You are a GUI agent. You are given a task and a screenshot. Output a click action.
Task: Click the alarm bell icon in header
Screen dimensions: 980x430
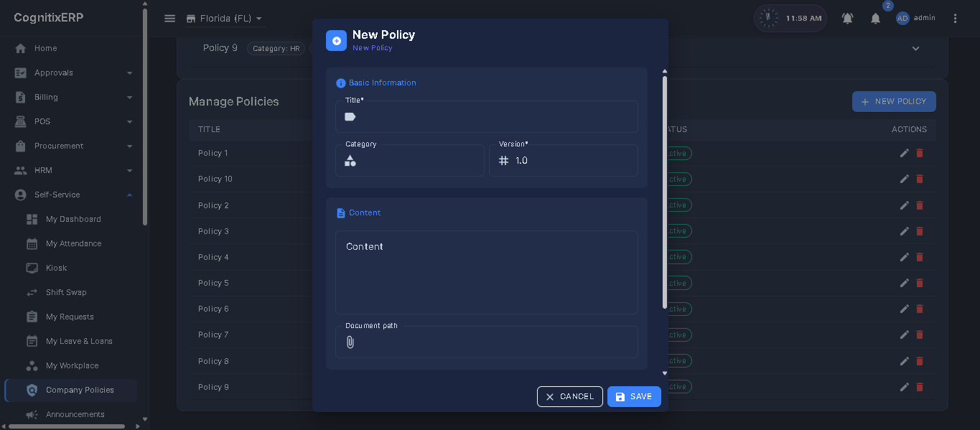(848, 19)
